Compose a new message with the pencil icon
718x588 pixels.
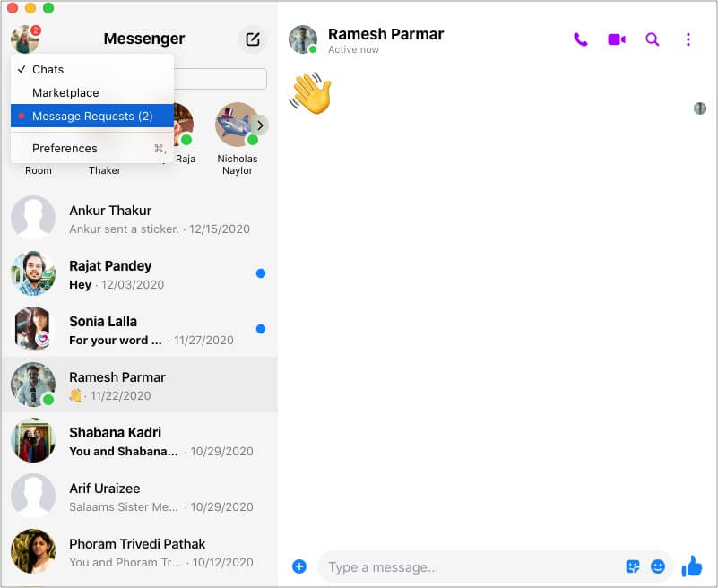coord(253,39)
